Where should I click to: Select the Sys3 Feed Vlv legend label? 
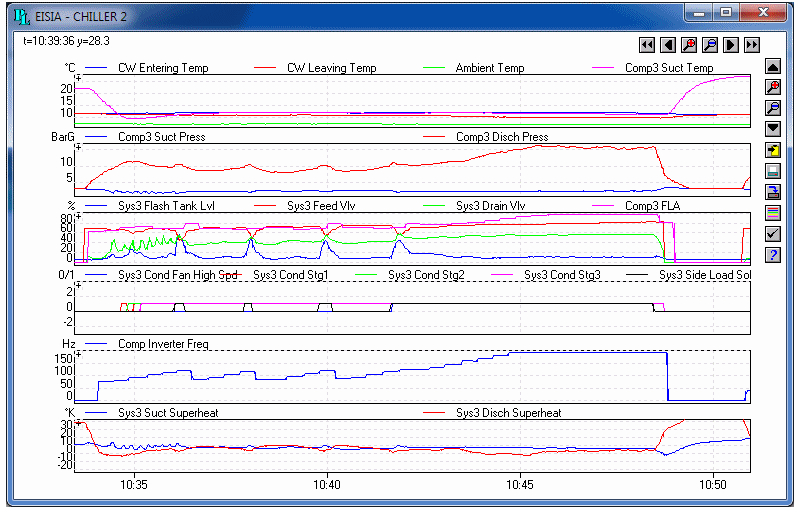321,206
